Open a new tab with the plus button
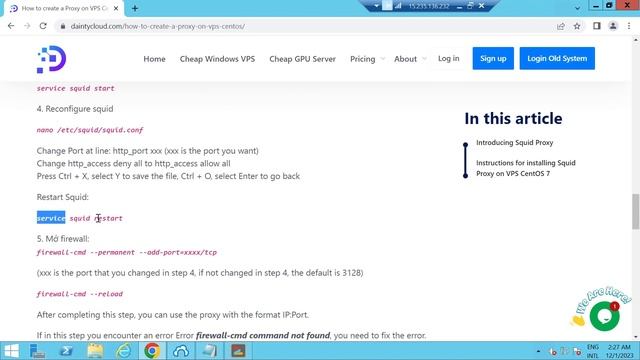The height and width of the screenshot is (360, 640). (135, 8)
